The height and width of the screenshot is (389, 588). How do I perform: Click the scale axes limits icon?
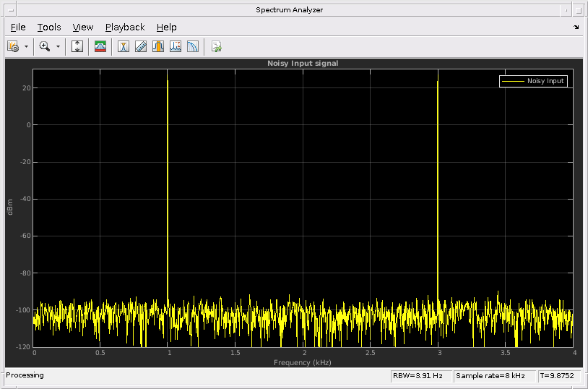click(77, 46)
